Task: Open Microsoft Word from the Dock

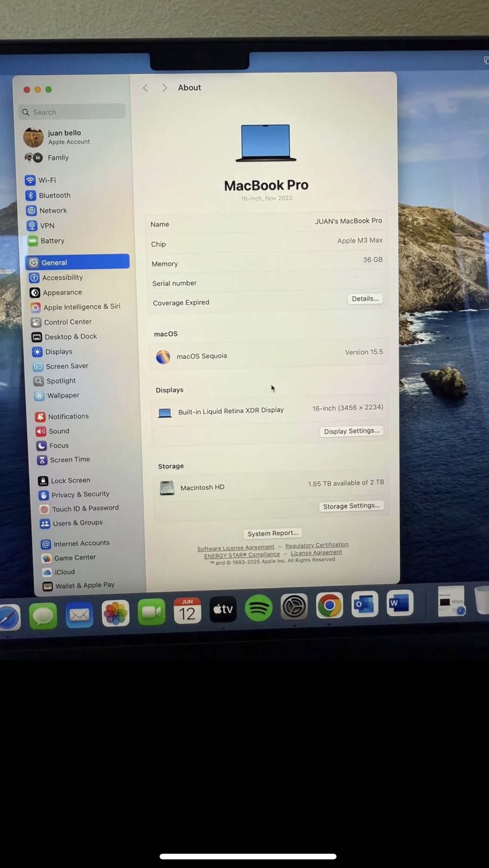Action: (x=400, y=603)
